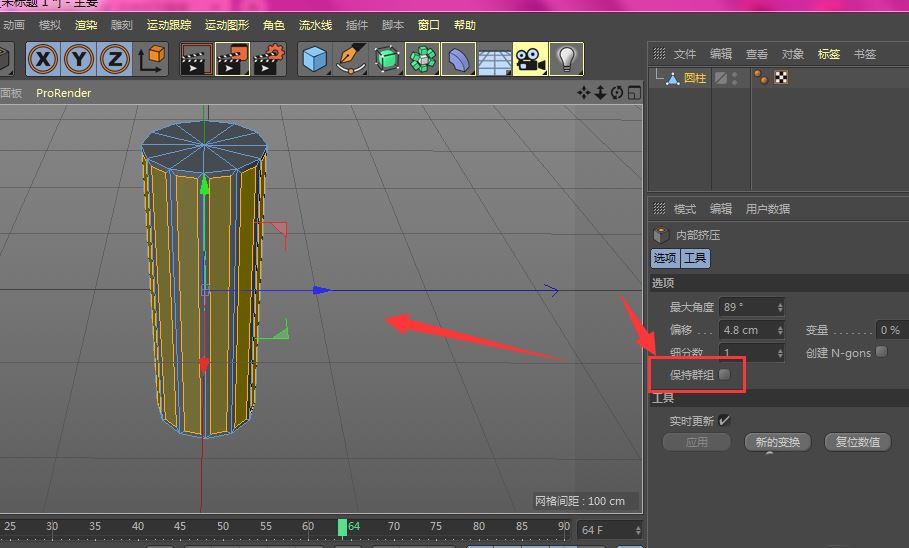Image resolution: width=909 pixels, height=548 pixels.
Task: Enable the 保持群组 checkbox
Action: [725, 374]
